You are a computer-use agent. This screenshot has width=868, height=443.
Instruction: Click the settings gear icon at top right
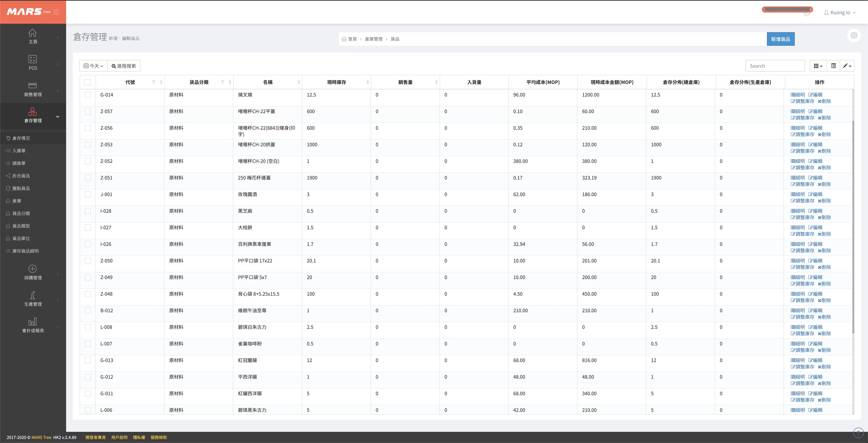point(854,35)
